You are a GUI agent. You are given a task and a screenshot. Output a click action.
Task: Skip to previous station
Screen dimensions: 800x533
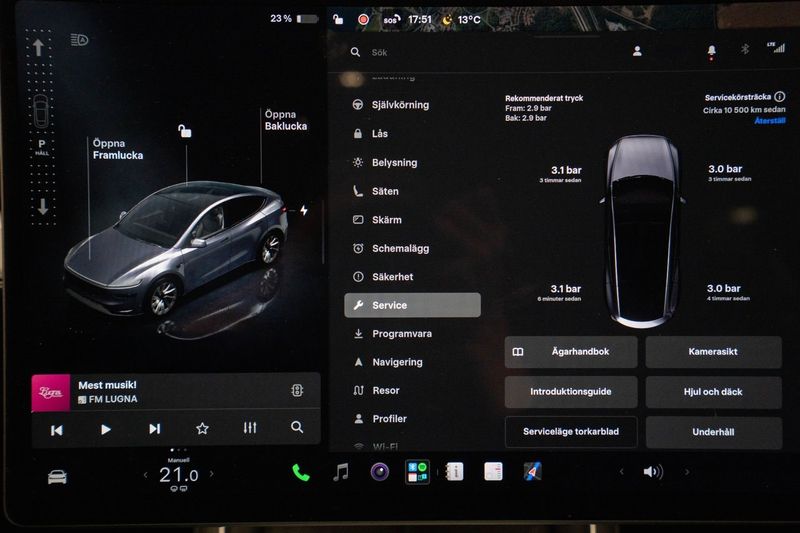tap(57, 430)
